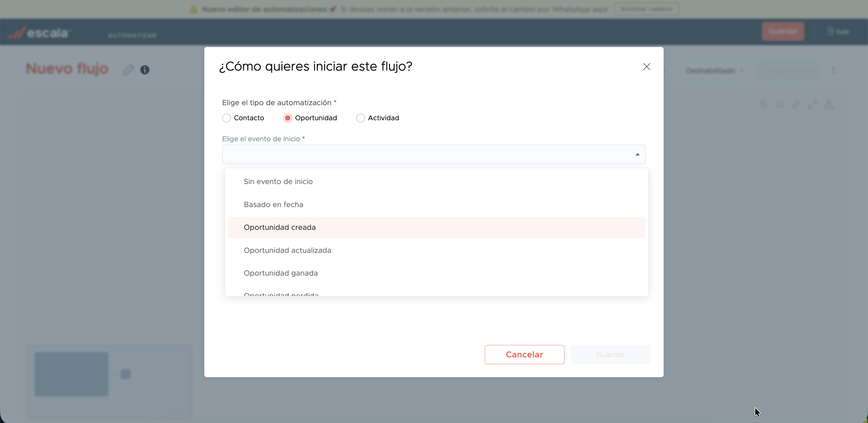The width and height of the screenshot is (868, 423).
Task: Select the Contacto radio button
Action: tap(226, 118)
